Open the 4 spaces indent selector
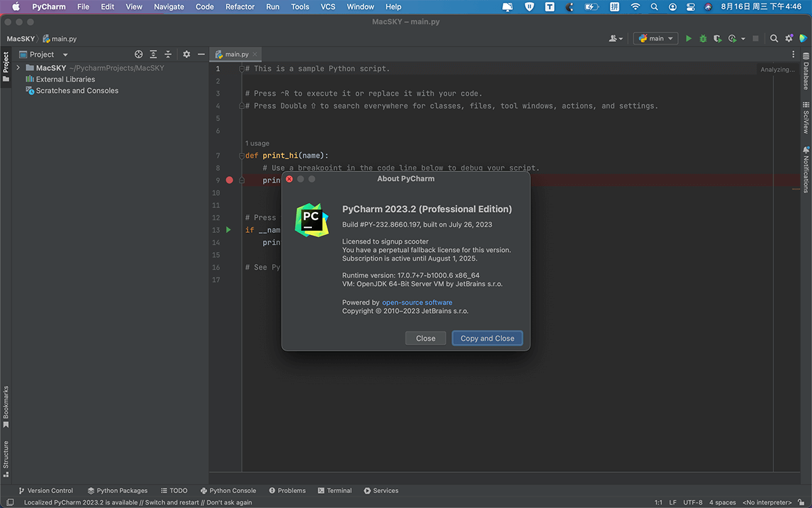This screenshot has height=508, width=812. coord(723,503)
